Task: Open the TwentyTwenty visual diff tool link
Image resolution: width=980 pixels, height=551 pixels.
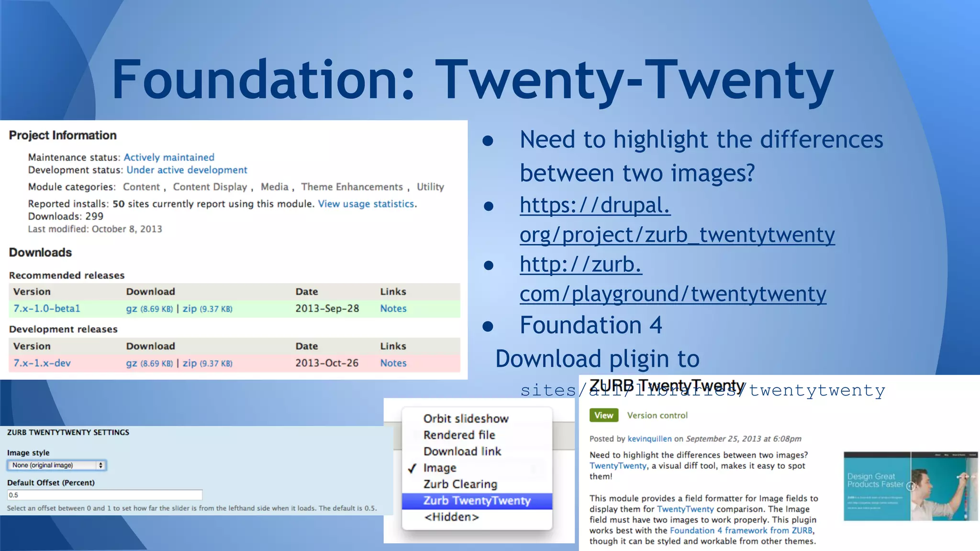Action: pos(618,466)
